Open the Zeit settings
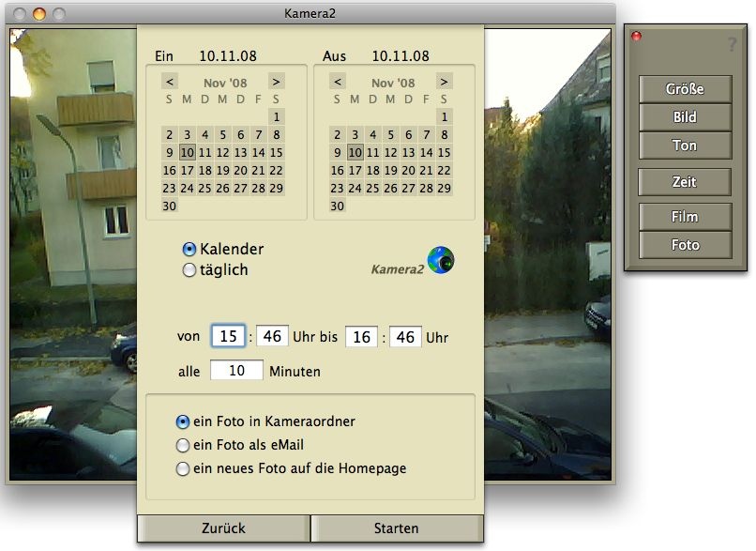 [x=685, y=182]
